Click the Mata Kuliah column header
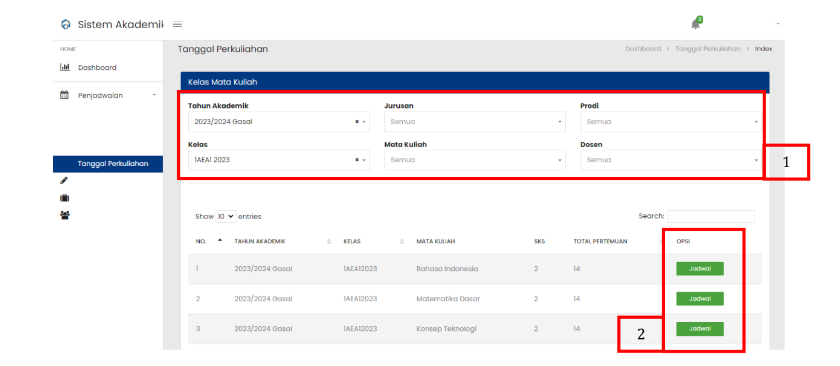840x366 pixels. tap(436, 242)
